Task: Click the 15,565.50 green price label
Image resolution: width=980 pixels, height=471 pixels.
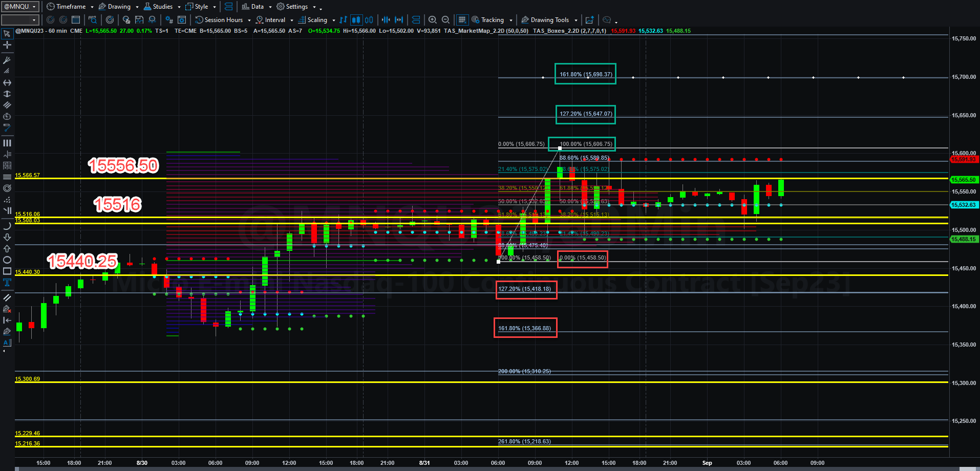Action: 964,180
